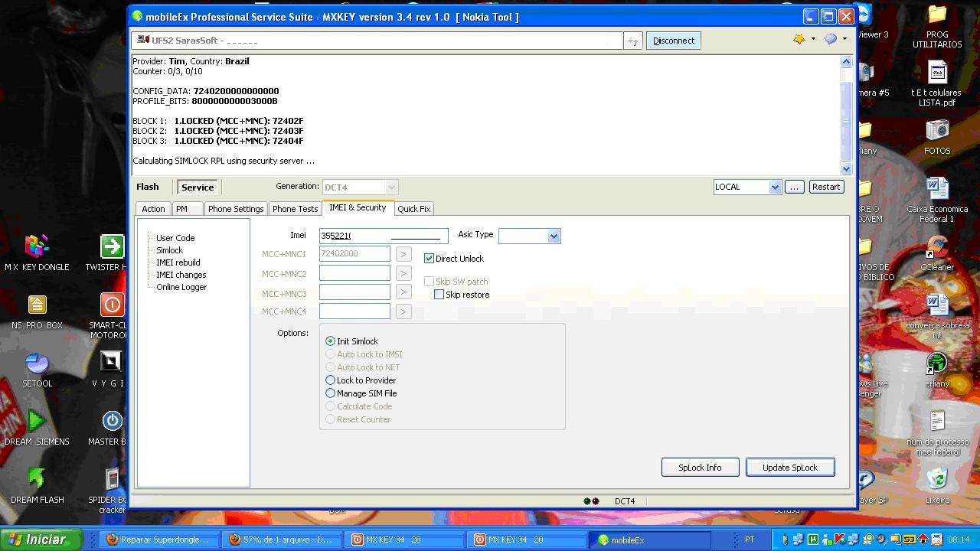Click the speech bubble support icon
The height and width of the screenshot is (551, 980).
click(831, 39)
